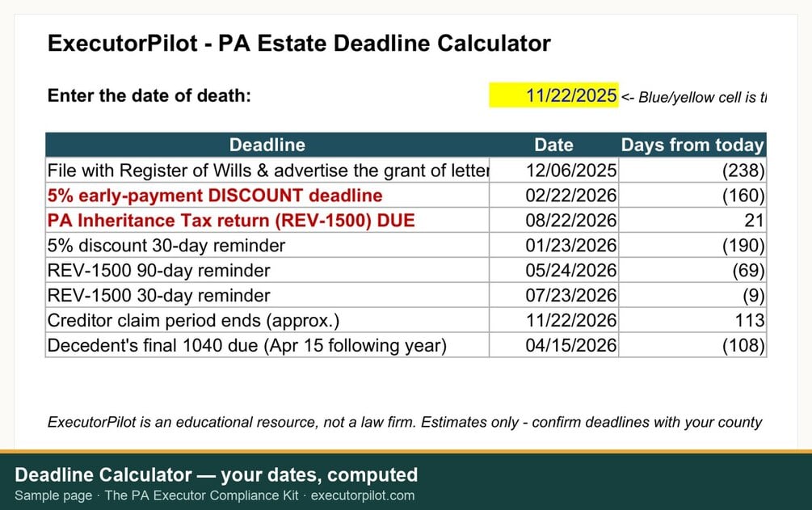812x510 pixels.
Task: Click the Days from today column header
Action: tap(692, 145)
